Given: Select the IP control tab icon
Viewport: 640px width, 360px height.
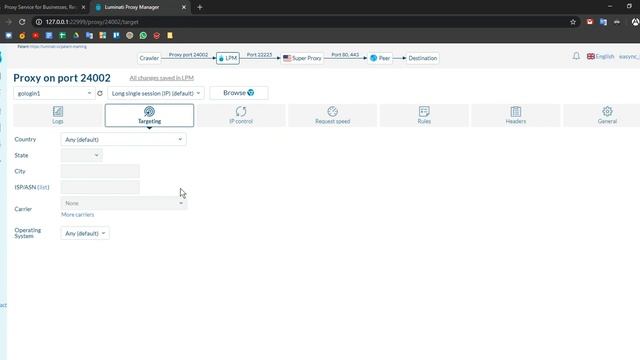Looking at the screenshot, I should (241, 111).
